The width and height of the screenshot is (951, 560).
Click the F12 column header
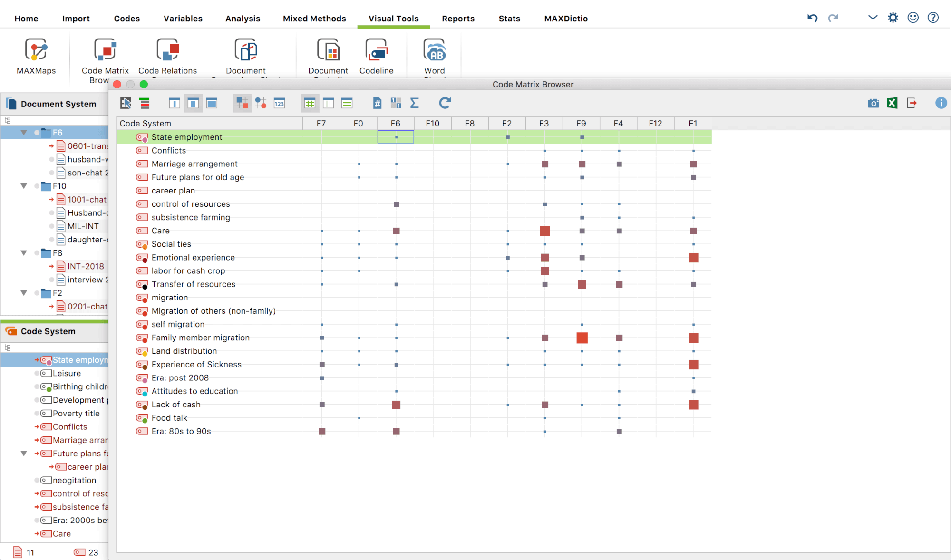(655, 123)
